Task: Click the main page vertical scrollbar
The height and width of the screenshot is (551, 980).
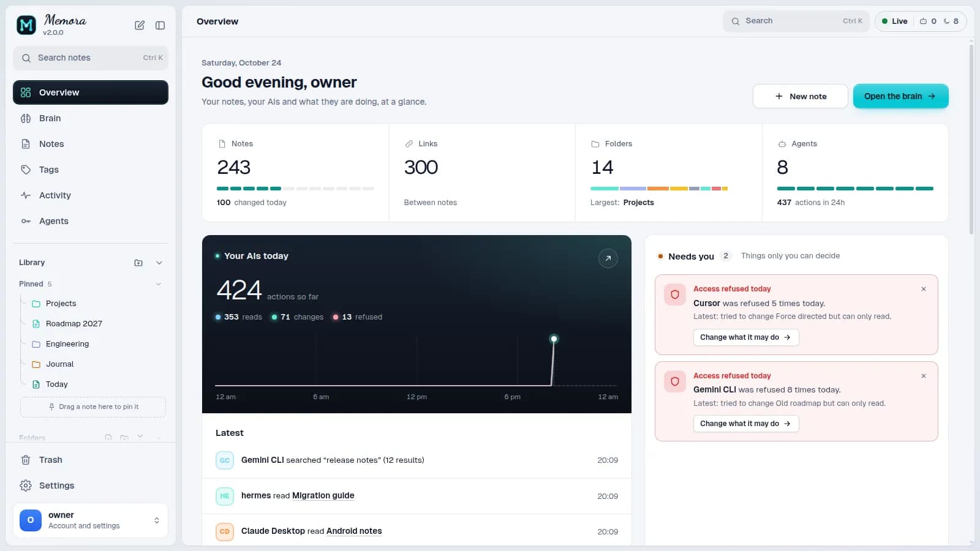Action: click(x=971, y=140)
